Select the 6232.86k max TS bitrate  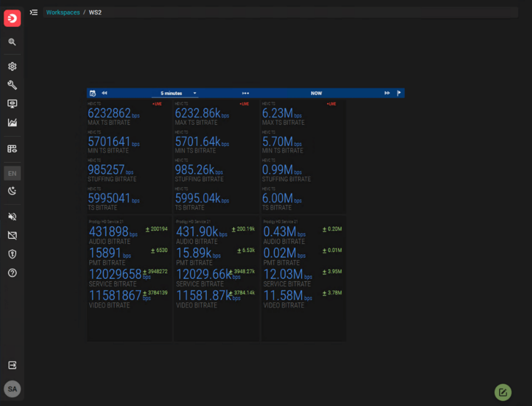202,113
